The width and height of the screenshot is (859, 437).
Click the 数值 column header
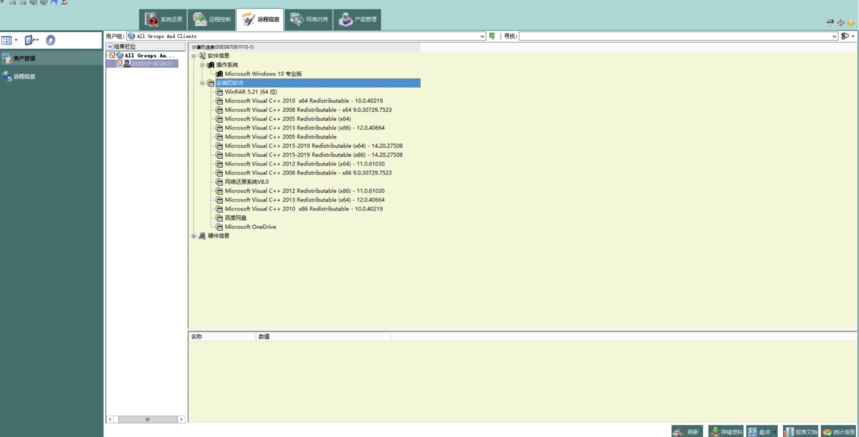323,337
